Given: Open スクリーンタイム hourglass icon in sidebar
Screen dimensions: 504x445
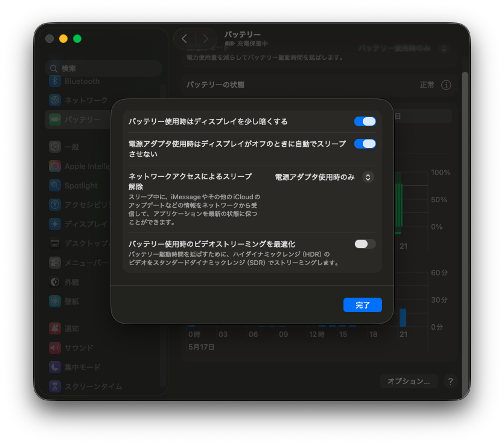Looking at the screenshot, I should (55, 386).
